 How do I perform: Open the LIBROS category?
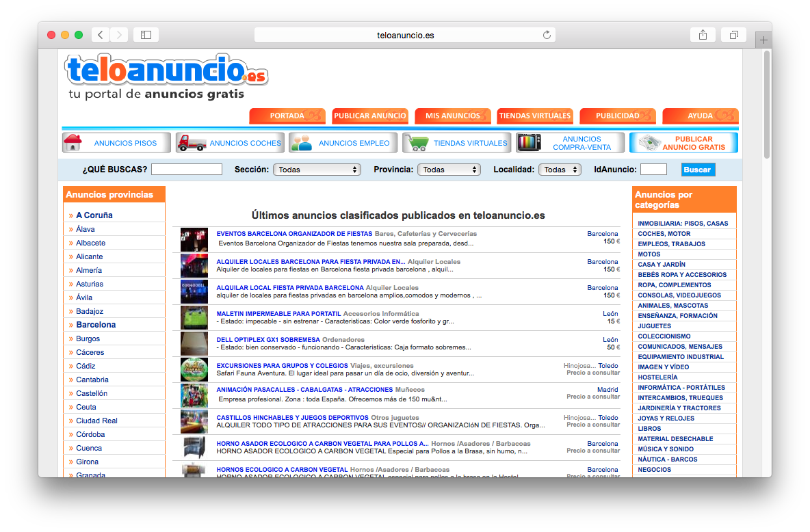[x=649, y=429]
